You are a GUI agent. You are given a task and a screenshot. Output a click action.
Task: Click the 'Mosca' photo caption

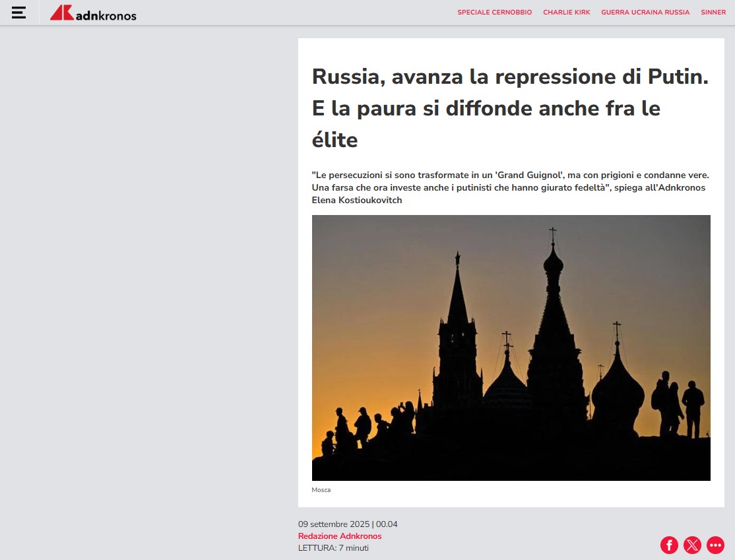(321, 489)
